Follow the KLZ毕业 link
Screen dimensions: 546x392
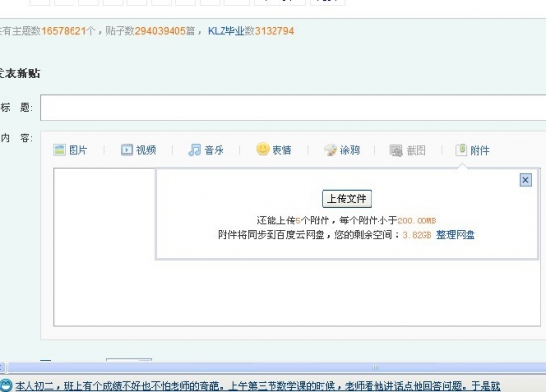(226, 31)
